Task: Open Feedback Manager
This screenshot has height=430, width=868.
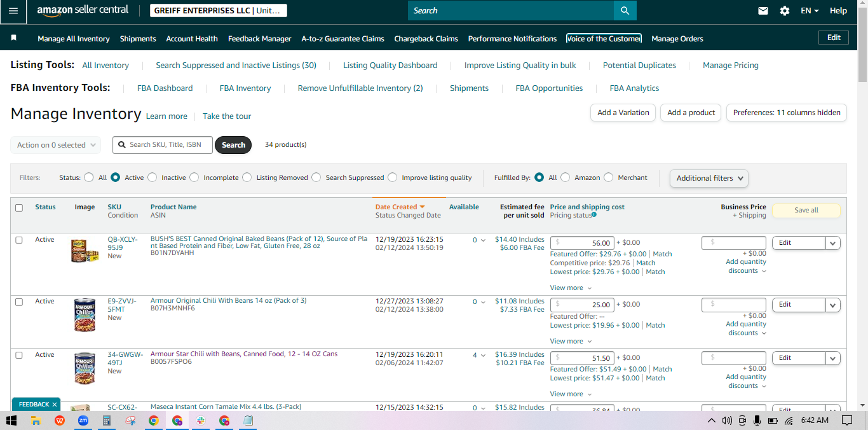Action: click(x=259, y=39)
